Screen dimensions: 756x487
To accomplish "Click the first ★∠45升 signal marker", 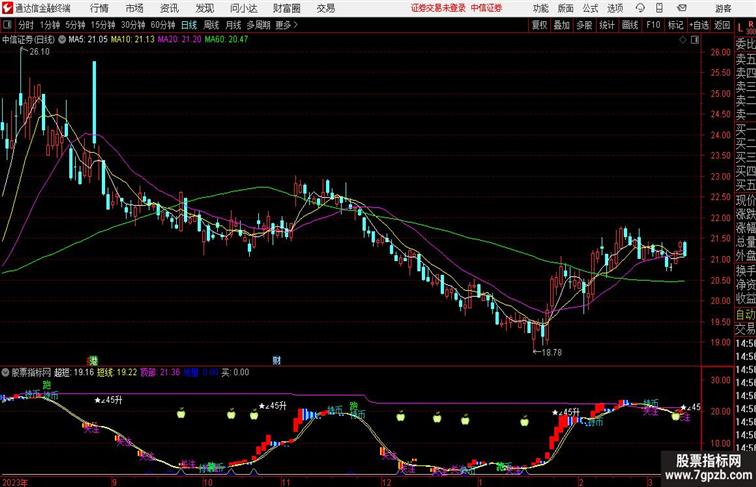I will tap(108, 400).
